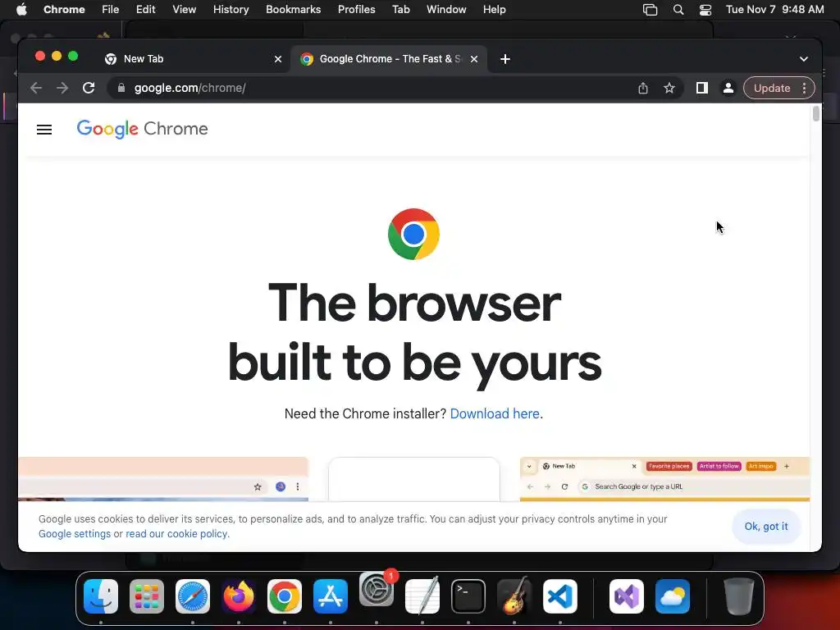This screenshot has width=840, height=630.
Task: Click the Download here link
Action: tap(495, 413)
